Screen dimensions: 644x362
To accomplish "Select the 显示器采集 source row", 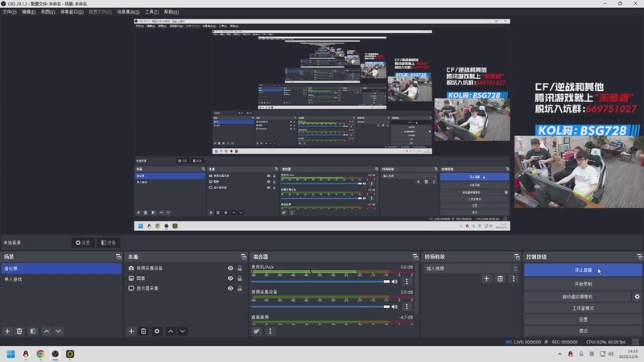I will click(x=185, y=288).
